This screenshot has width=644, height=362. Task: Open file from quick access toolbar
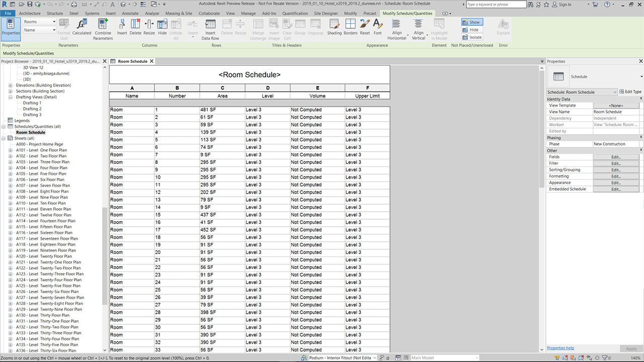(x=22, y=4)
